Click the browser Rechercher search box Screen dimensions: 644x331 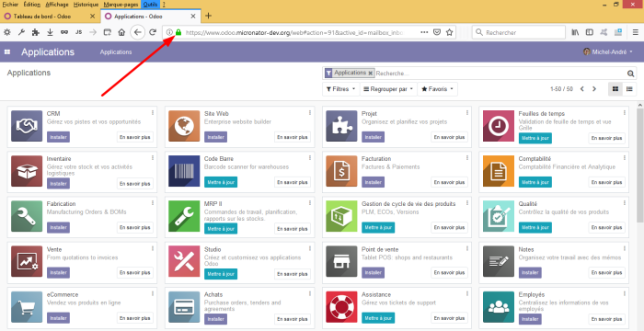click(x=518, y=32)
